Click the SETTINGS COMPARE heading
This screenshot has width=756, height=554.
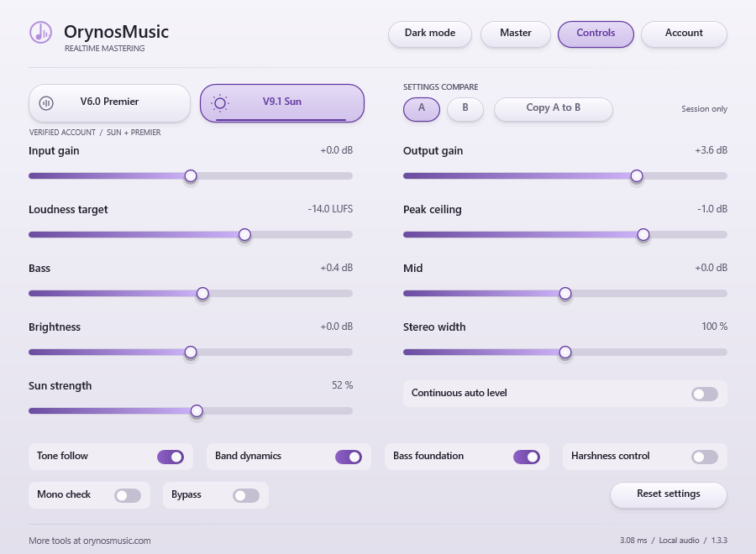pyautogui.click(x=441, y=87)
